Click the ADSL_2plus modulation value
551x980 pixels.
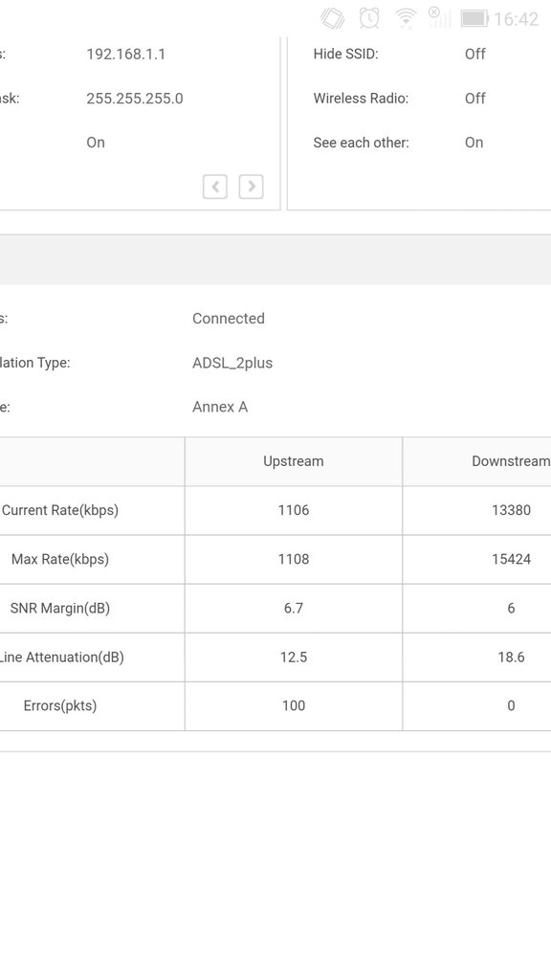(x=232, y=363)
